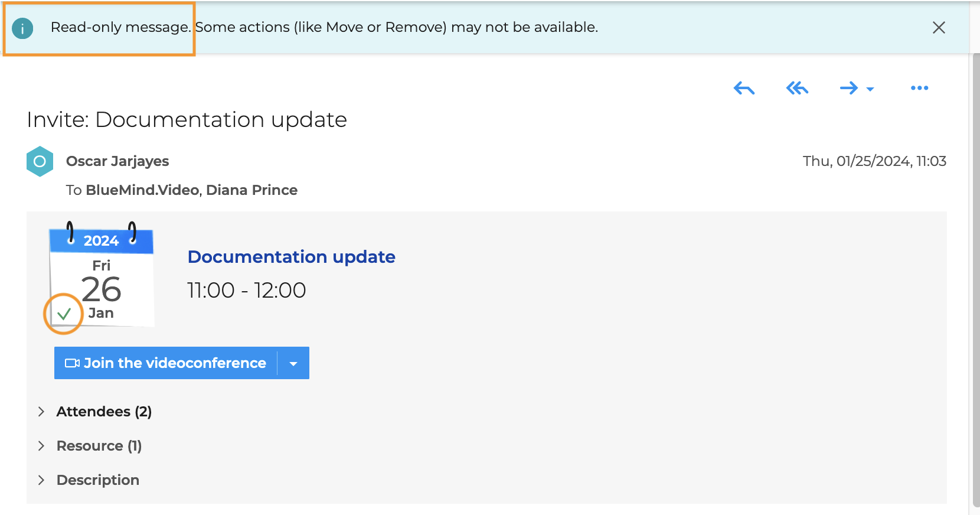This screenshot has width=980, height=515.
Task: Click the Reply All double-arrow icon
Action: [797, 89]
